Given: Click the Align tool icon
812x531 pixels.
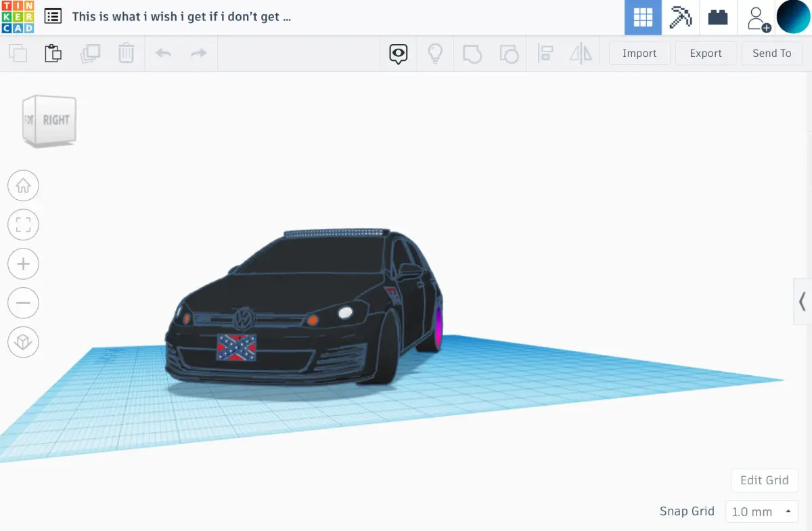Looking at the screenshot, I should (x=545, y=54).
